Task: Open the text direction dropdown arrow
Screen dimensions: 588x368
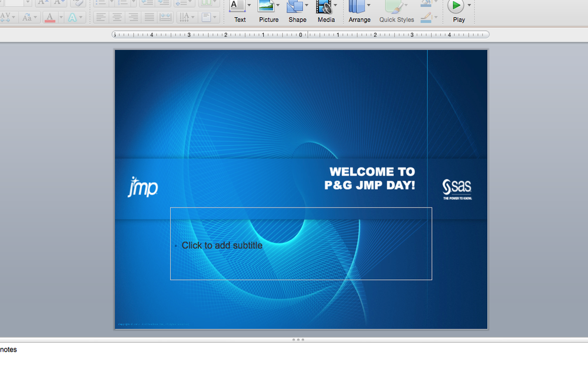Action: click(193, 17)
